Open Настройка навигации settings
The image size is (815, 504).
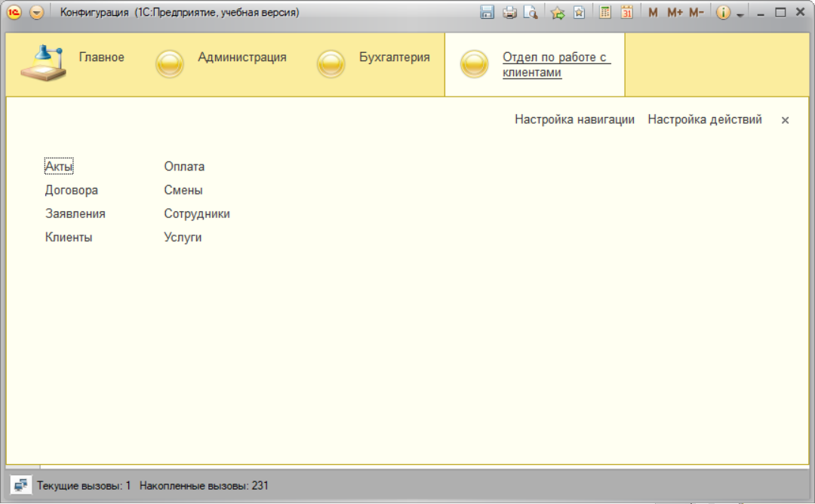(574, 119)
